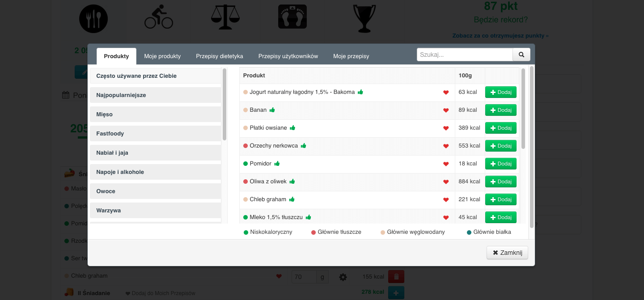Toggle favorite heart for Chleb graham in product list
Viewport: 644px width, 300px height.
pos(446,200)
